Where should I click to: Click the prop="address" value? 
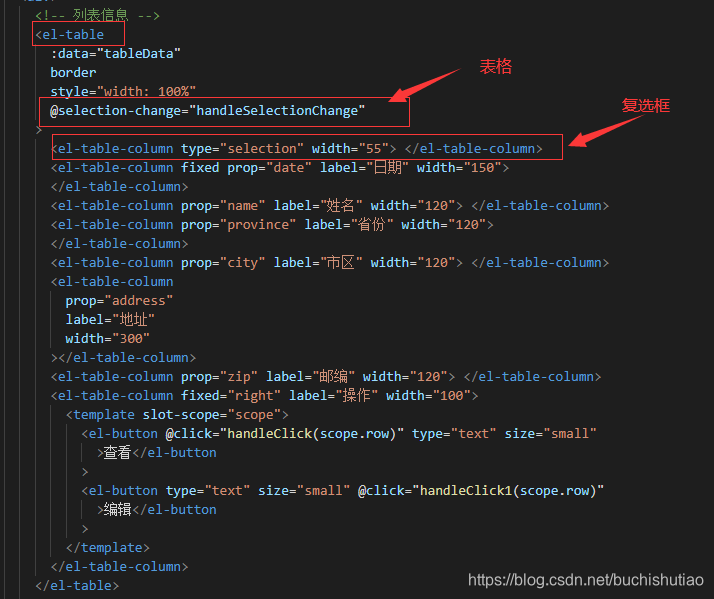pos(139,301)
